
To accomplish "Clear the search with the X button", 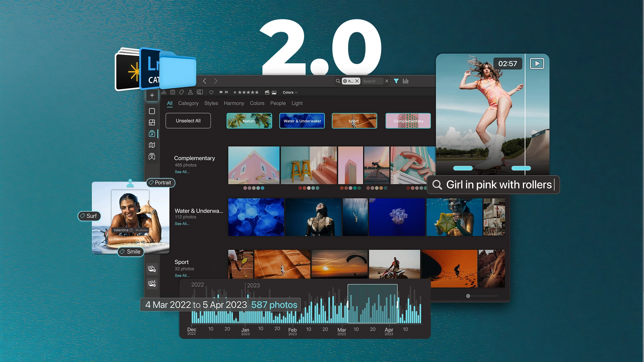I will [x=387, y=81].
